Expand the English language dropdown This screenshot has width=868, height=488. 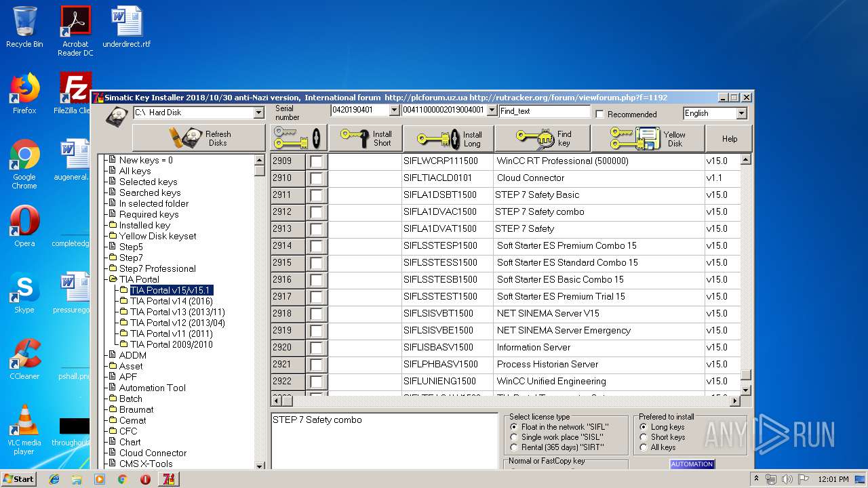tap(741, 113)
